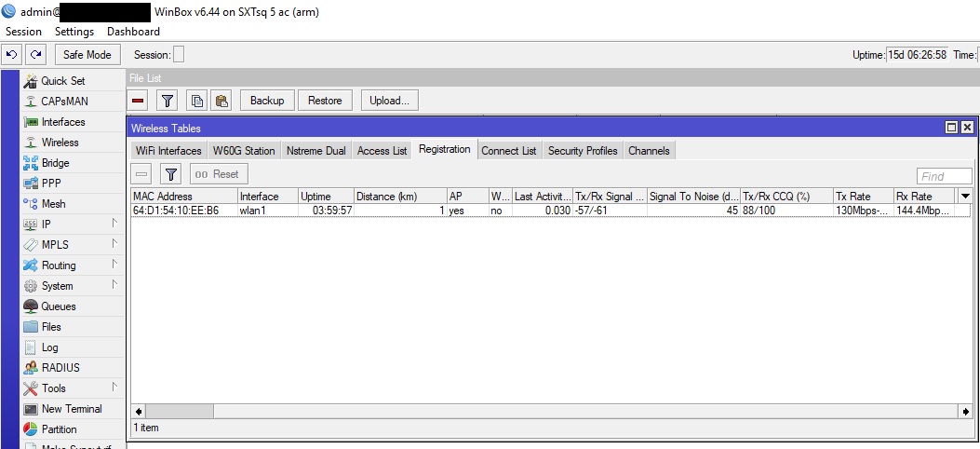The height and width of the screenshot is (449, 980).
Task: Open the Session menu
Action: click(x=23, y=32)
